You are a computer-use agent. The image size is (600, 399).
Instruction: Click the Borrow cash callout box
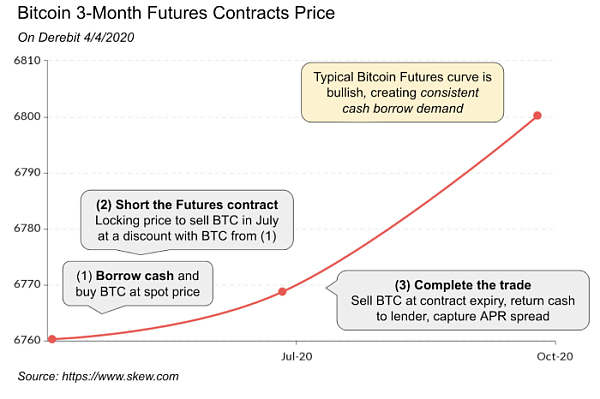click(x=138, y=283)
